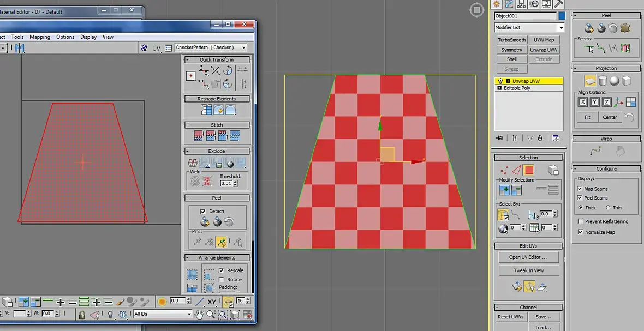
Task: Choose the Spherical Map projection icon
Action: tap(615, 81)
